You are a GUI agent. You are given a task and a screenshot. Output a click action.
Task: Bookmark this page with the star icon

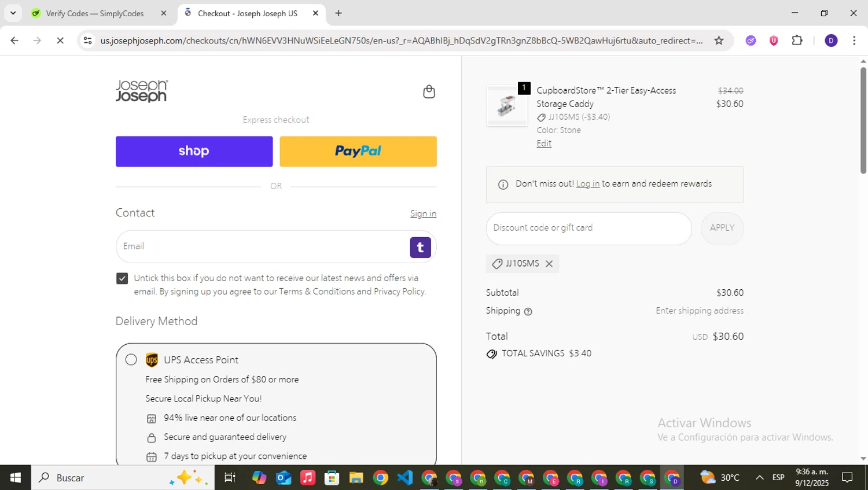tap(719, 40)
